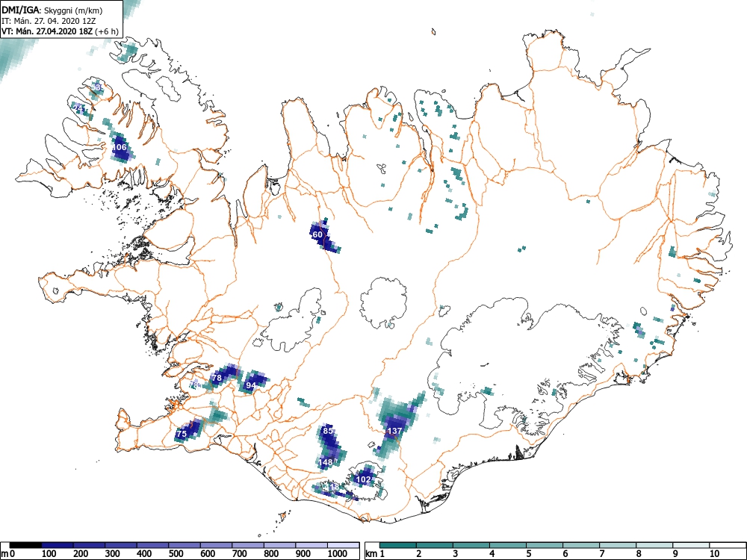Select the 7 label in the kilometre legend
Viewport: 747px width, 560px height.
pos(601,554)
